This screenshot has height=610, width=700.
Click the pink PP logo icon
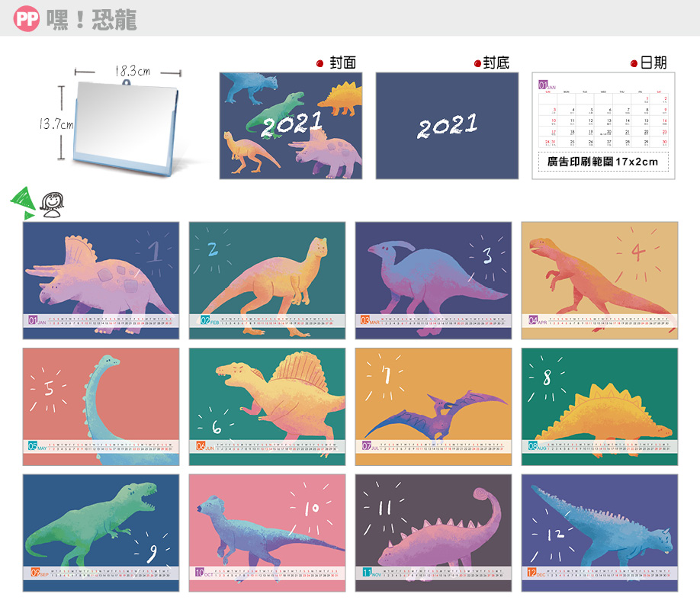27,19
